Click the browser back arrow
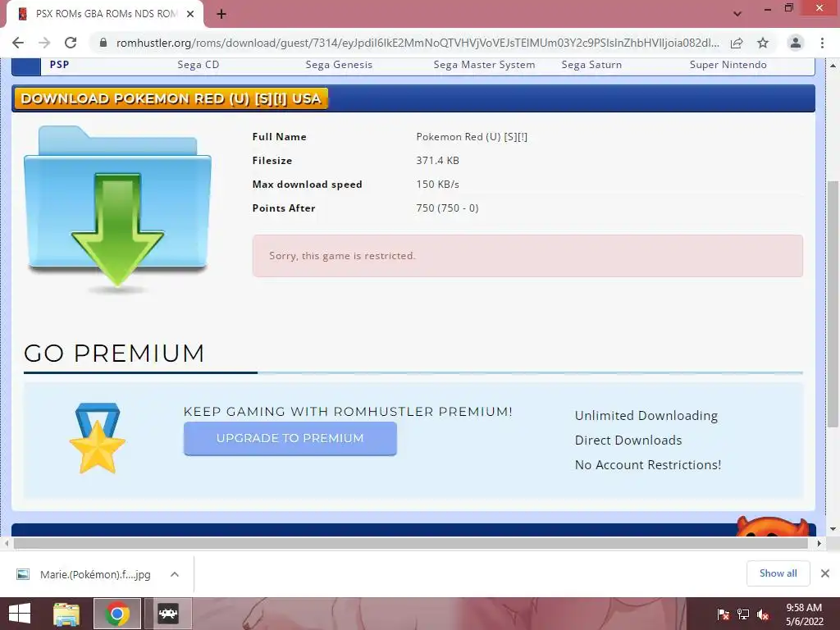The height and width of the screenshot is (630, 840). click(18, 43)
